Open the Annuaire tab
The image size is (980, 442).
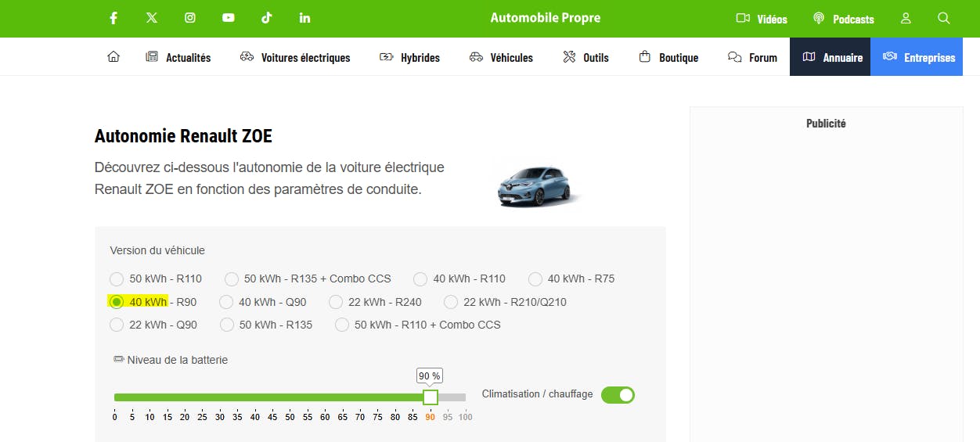pyautogui.click(x=830, y=57)
